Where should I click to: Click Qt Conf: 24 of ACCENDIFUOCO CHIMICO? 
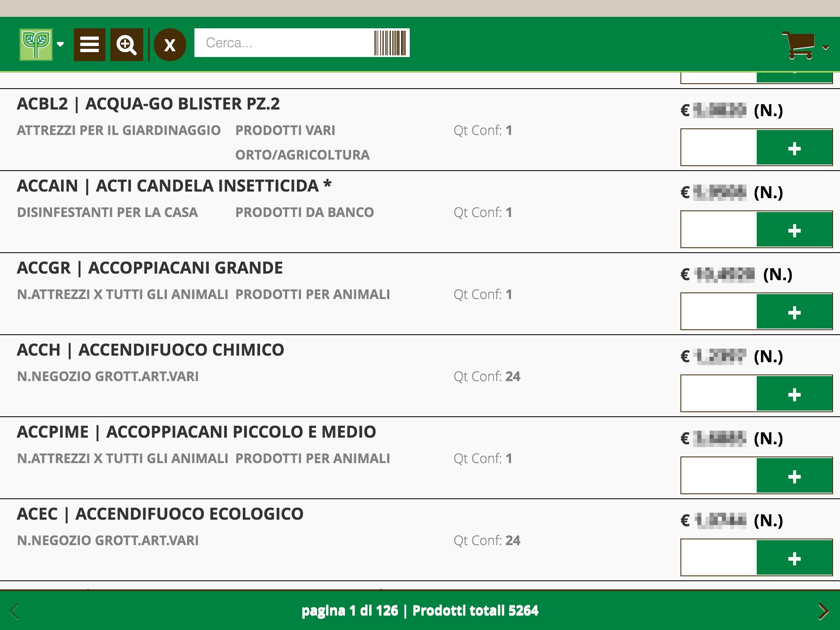(x=487, y=377)
